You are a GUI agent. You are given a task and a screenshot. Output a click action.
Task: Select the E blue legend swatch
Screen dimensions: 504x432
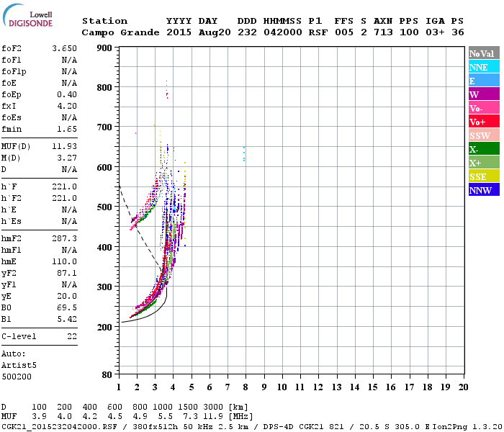(484, 81)
